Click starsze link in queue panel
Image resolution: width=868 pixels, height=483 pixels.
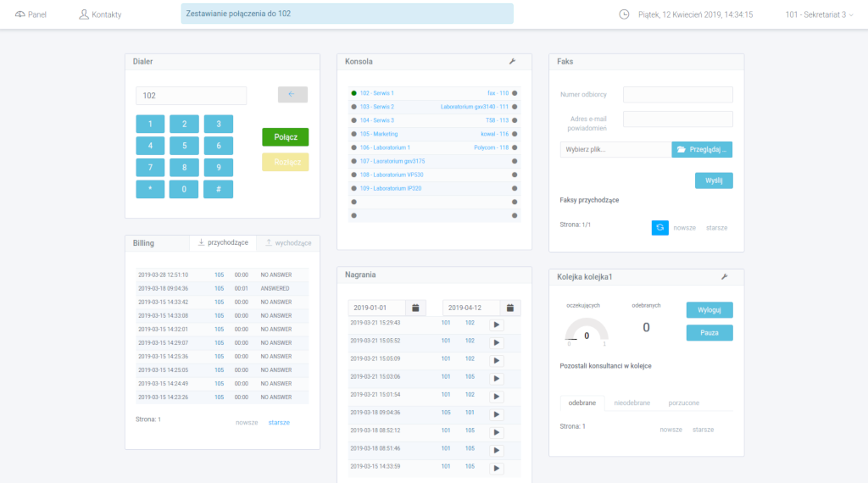tap(703, 430)
